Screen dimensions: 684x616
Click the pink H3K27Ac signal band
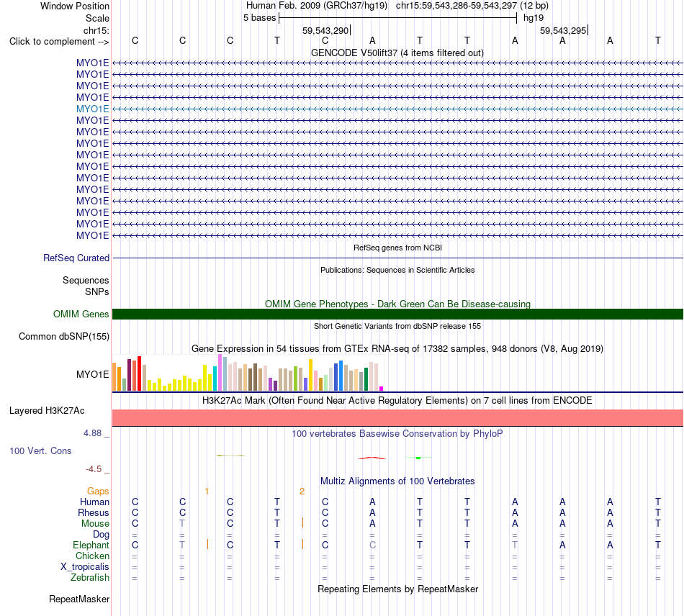(397, 417)
